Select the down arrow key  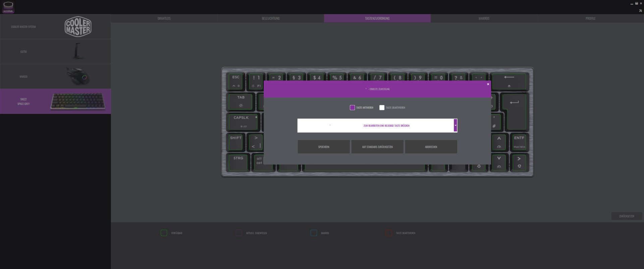click(499, 162)
